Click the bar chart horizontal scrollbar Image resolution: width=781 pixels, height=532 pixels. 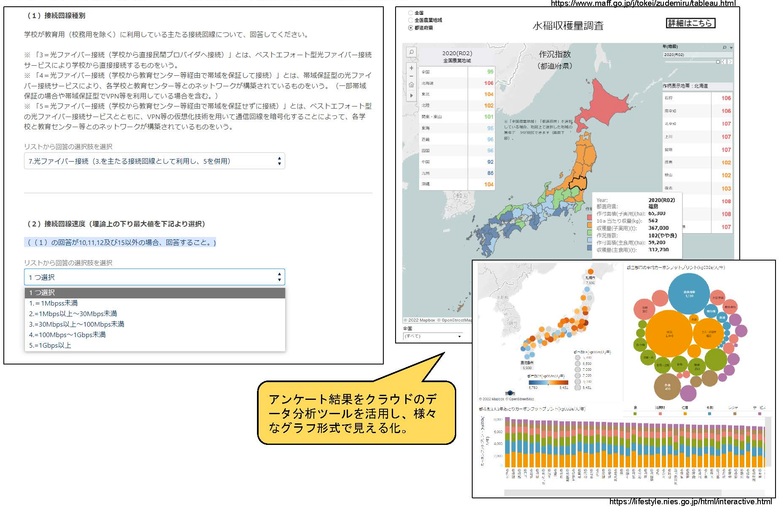click(613, 492)
